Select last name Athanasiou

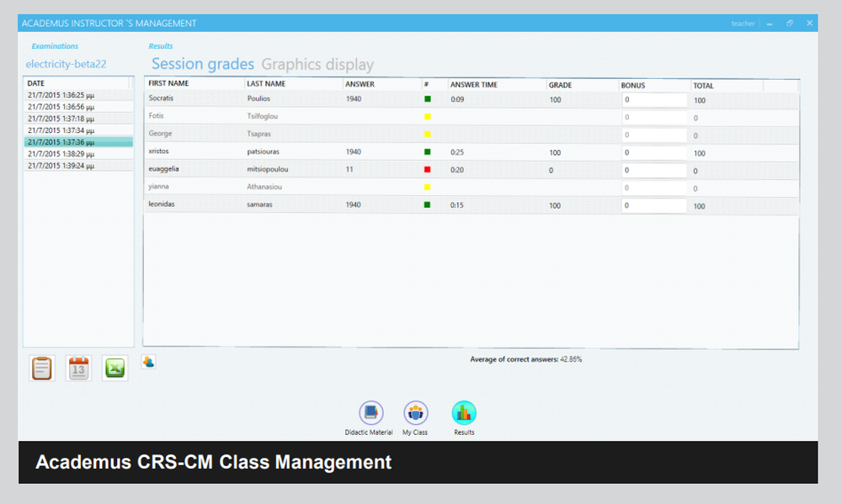[x=264, y=187]
